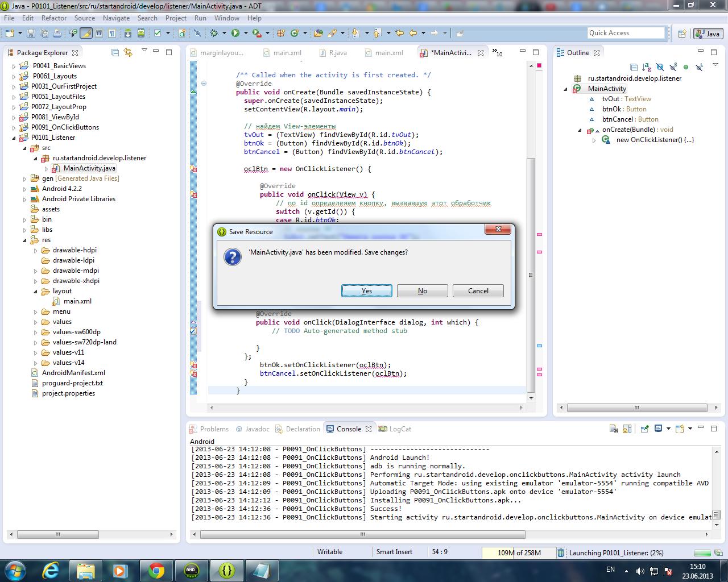The width and height of the screenshot is (728, 582).
Task: Click the console horizontal scrollbar thumb
Action: (x=362, y=534)
